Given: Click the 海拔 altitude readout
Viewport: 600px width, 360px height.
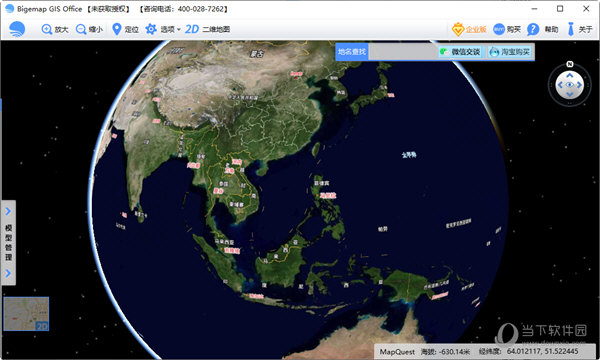Looking at the screenshot, I should point(445,352).
